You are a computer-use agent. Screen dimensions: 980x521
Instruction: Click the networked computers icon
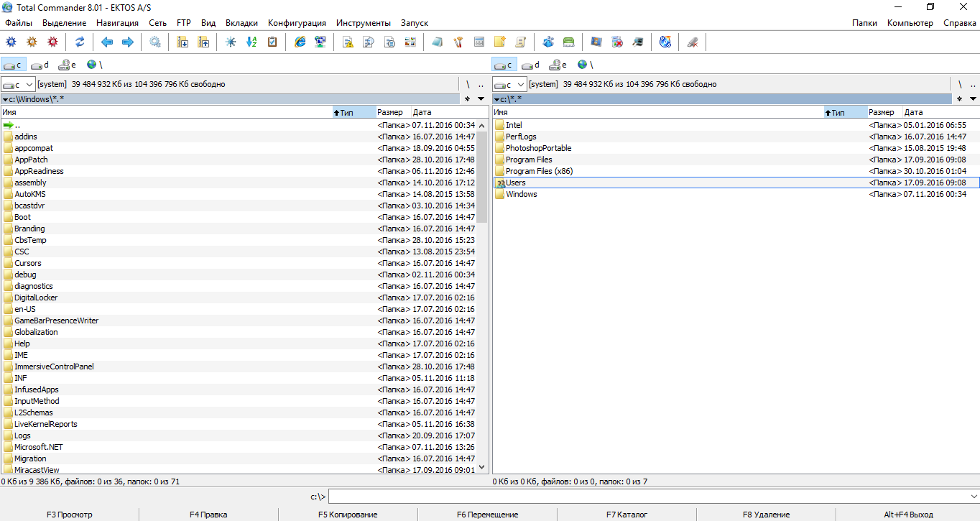320,42
